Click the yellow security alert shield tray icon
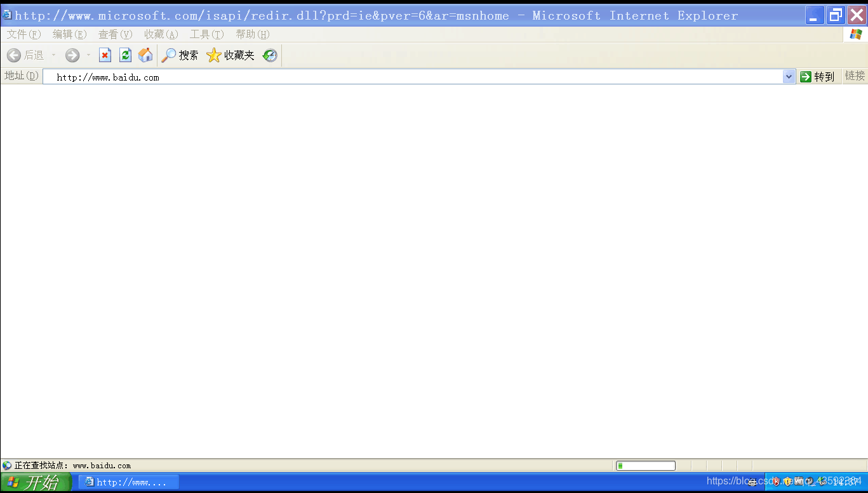 (787, 482)
